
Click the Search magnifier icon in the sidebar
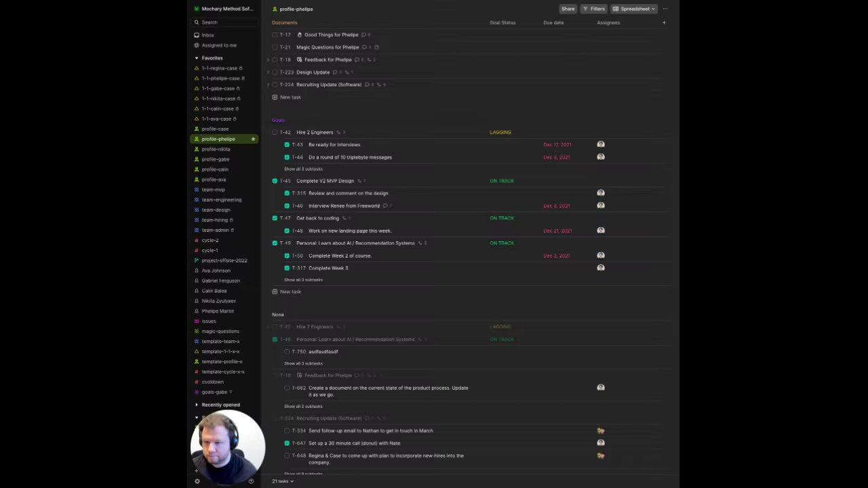pyautogui.click(x=197, y=22)
